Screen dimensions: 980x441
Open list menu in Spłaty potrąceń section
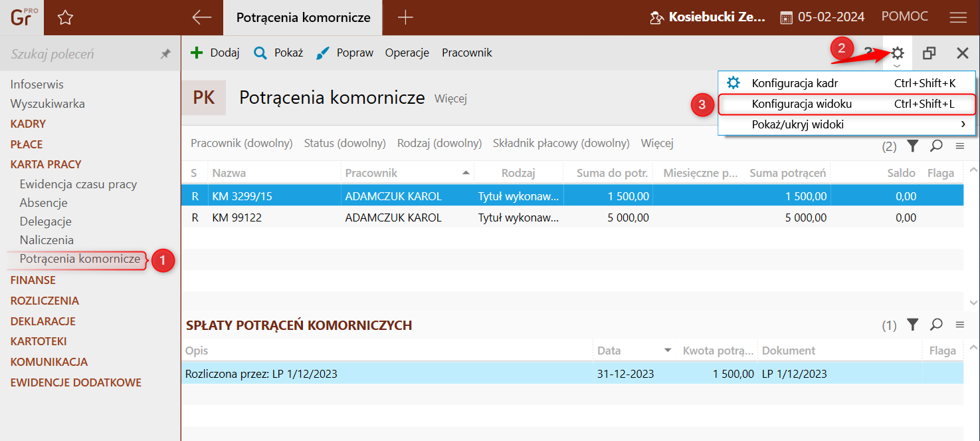coord(959,325)
